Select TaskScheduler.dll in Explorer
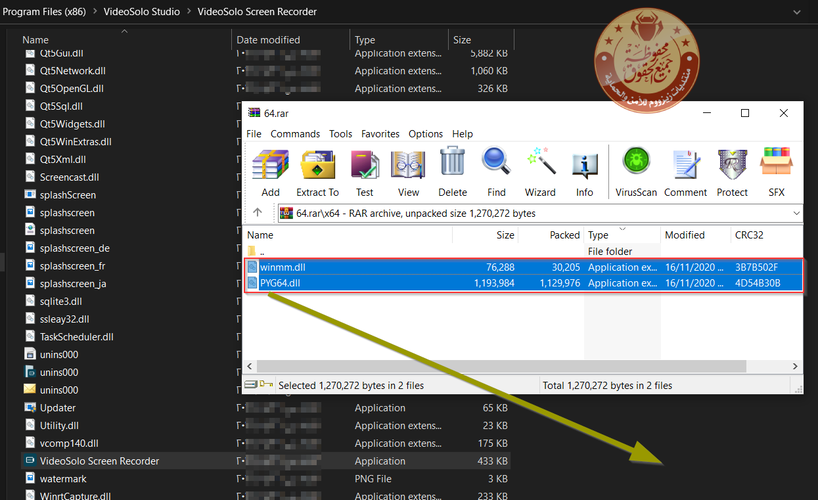The height and width of the screenshot is (500, 818). click(77, 337)
